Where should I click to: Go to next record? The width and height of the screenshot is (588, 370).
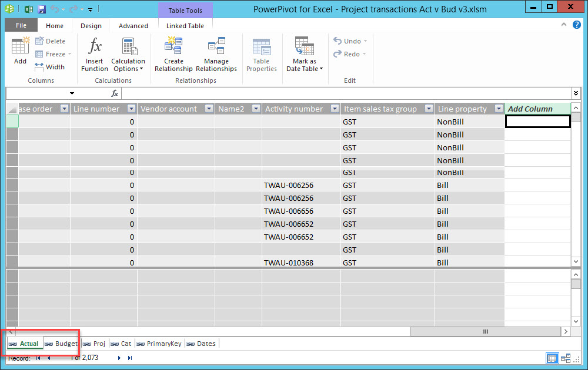point(119,358)
